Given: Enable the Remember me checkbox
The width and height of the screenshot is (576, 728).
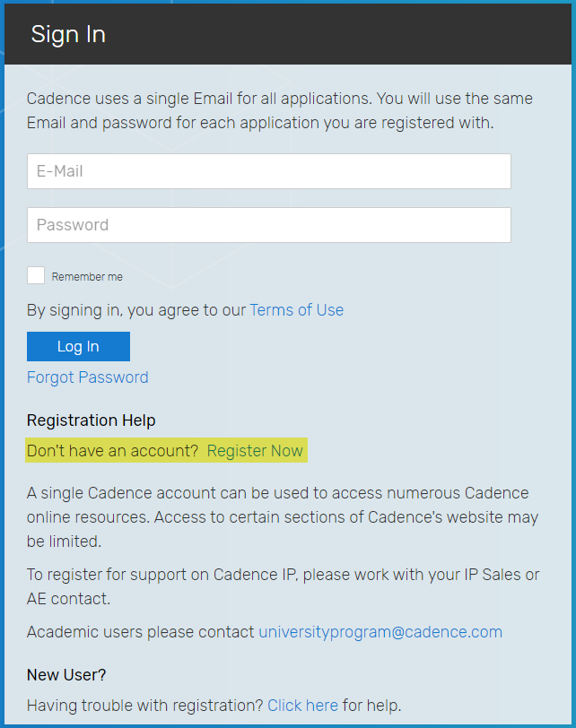Looking at the screenshot, I should click(x=36, y=276).
